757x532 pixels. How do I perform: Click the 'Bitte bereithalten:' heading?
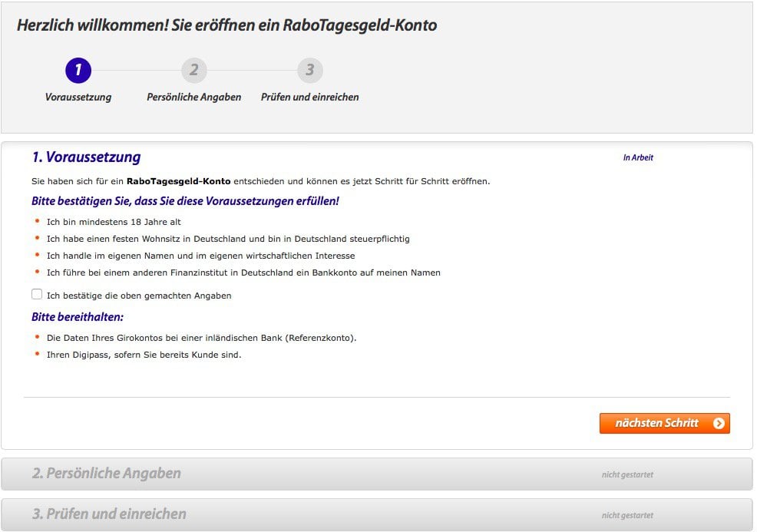[x=78, y=317]
